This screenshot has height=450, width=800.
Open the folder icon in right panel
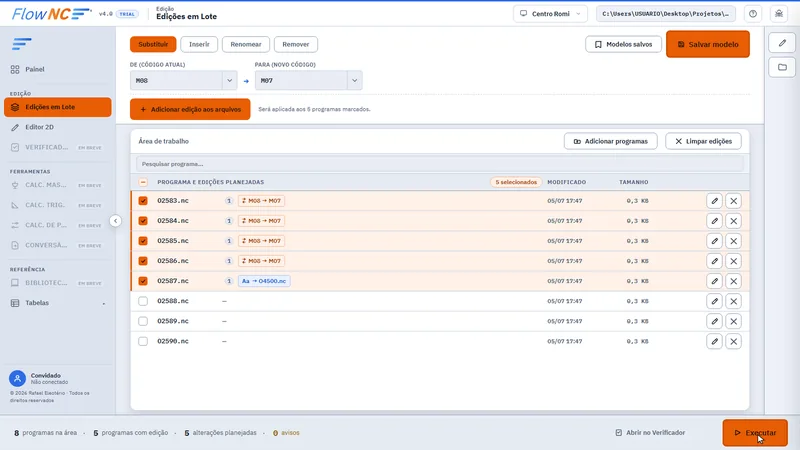[x=782, y=67]
